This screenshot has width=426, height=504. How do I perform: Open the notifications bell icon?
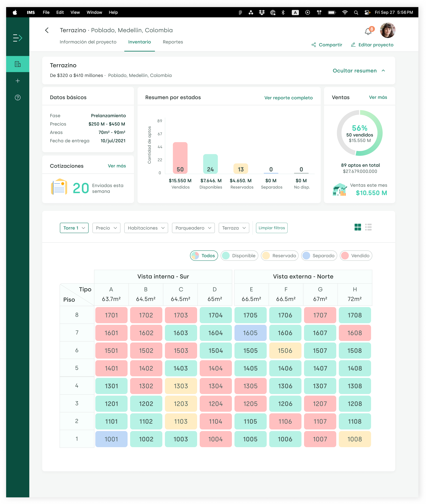point(368,31)
